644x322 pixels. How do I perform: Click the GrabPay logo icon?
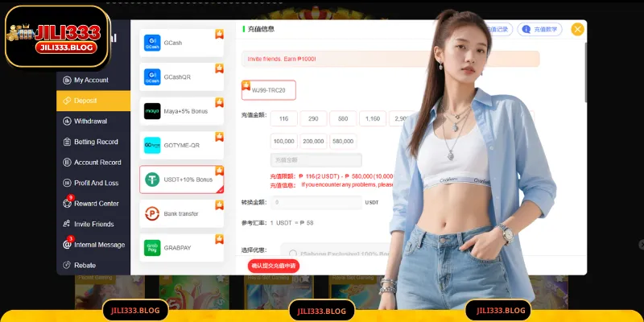(x=152, y=248)
